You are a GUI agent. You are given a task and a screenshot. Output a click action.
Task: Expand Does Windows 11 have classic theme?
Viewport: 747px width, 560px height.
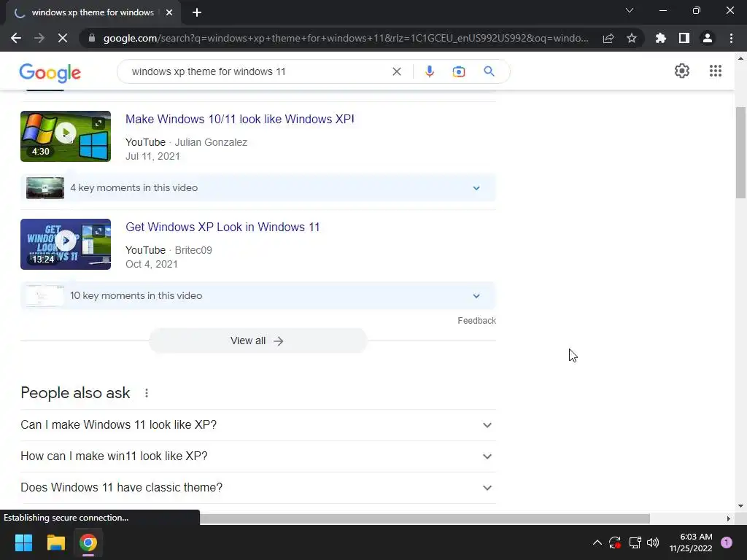pyautogui.click(x=258, y=488)
